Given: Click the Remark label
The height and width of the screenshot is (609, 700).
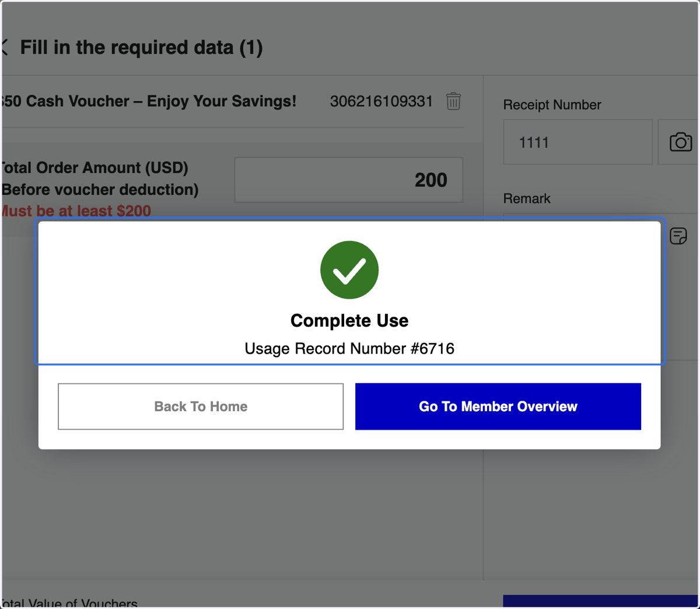Looking at the screenshot, I should [527, 199].
